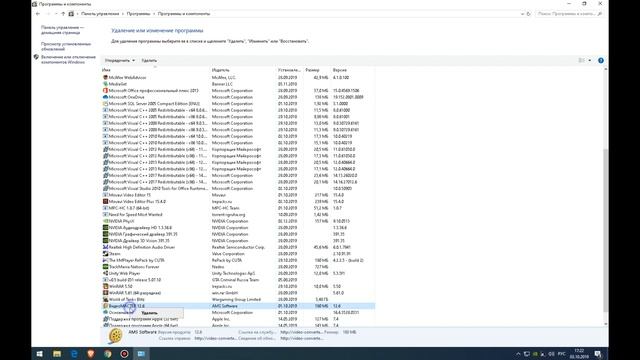Sort by the Установлено column header
The height and width of the screenshot is (360, 640).
(289, 70)
